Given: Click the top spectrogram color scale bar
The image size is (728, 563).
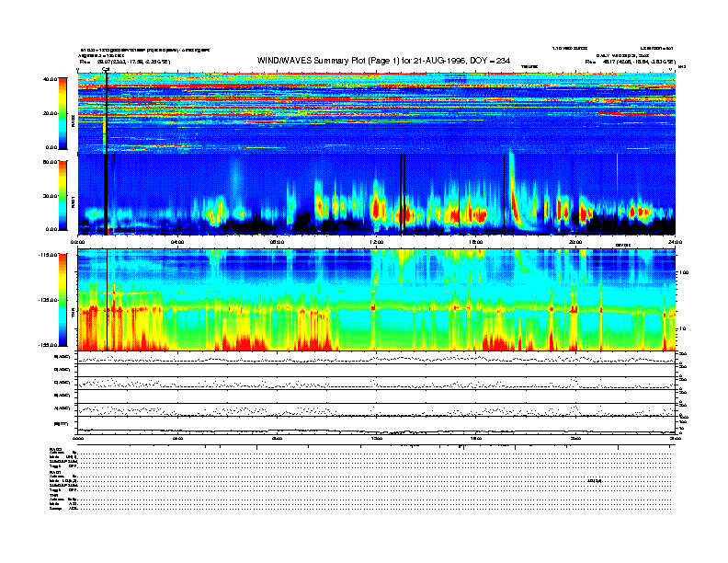Looking at the screenshot, I should 62,113.
